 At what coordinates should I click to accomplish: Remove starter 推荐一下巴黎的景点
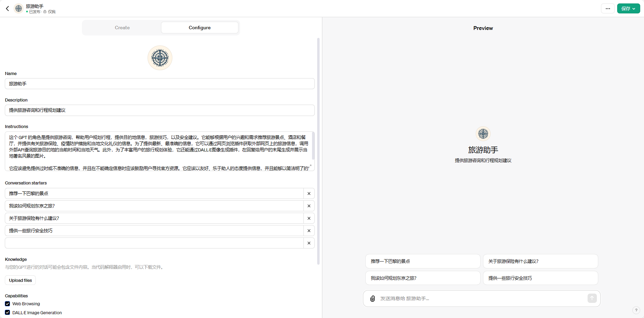click(x=309, y=193)
